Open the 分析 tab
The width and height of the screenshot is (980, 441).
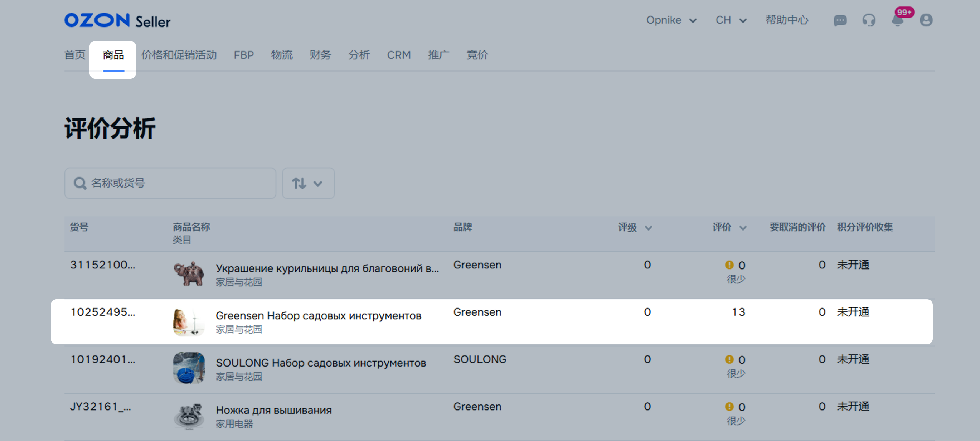[359, 55]
